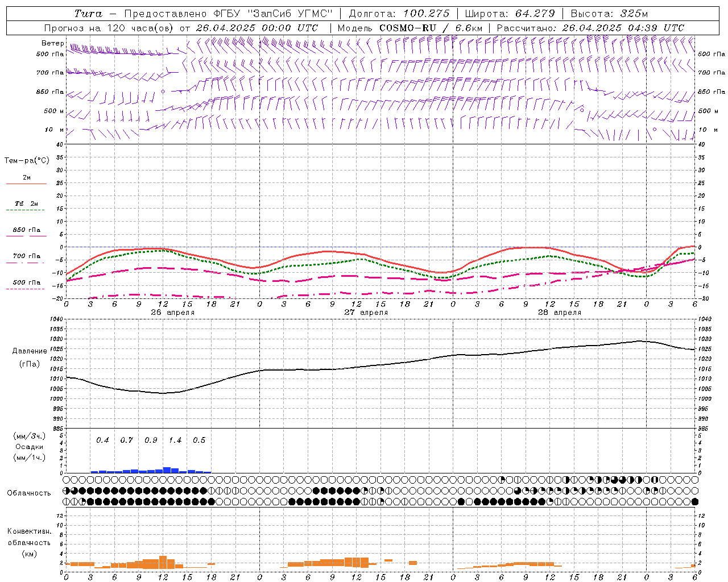The image size is (728, 582).
Task: Click the final filled circle in lowest cloud row
Action: (x=694, y=501)
